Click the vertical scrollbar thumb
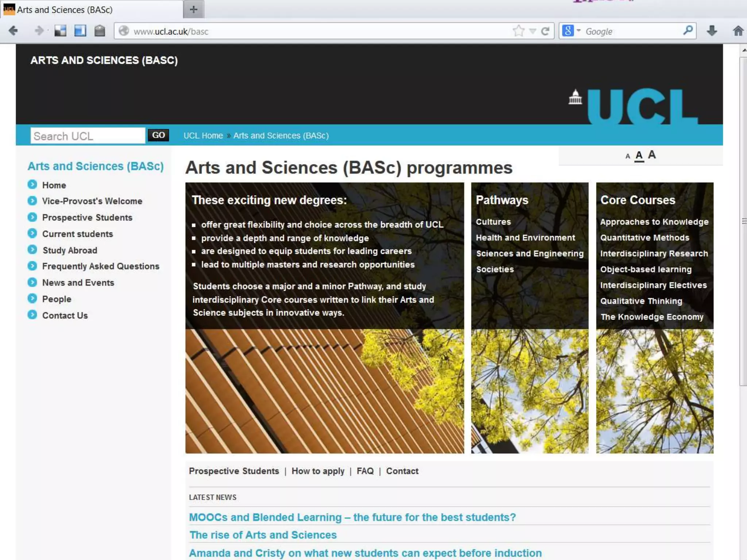 [x=743, y=221]
